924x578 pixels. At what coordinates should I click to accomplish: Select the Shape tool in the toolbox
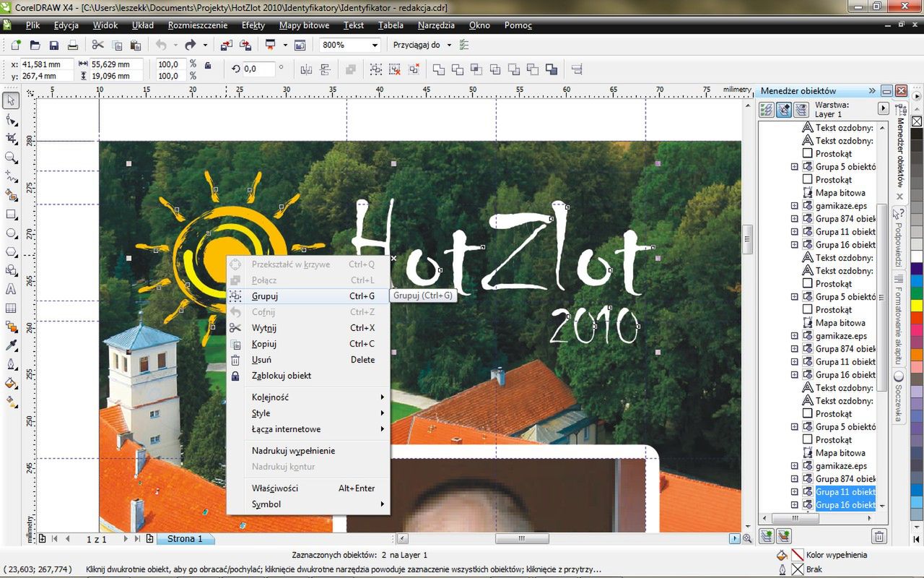pos(11,120)
